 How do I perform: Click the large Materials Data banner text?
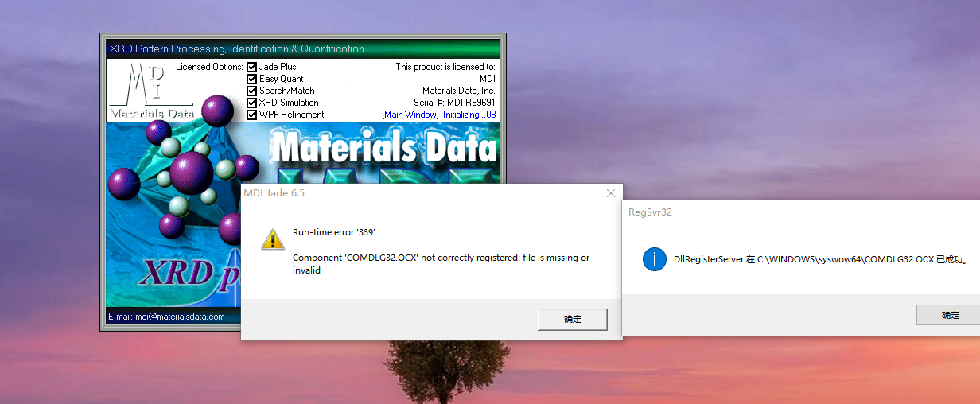(x=383, y=150)
